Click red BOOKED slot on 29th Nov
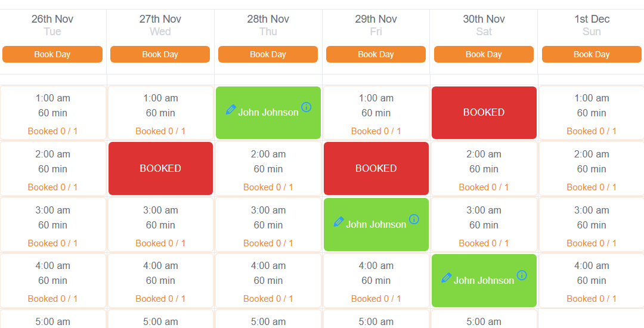Screen dimensions: 644x328 pyautogui.click(x=376, y=168)
